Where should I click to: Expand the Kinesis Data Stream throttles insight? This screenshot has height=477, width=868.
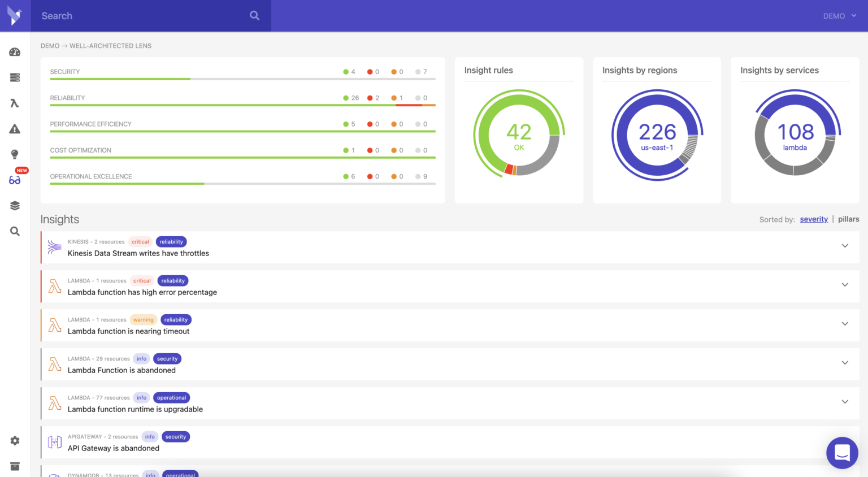pos(845,246)
